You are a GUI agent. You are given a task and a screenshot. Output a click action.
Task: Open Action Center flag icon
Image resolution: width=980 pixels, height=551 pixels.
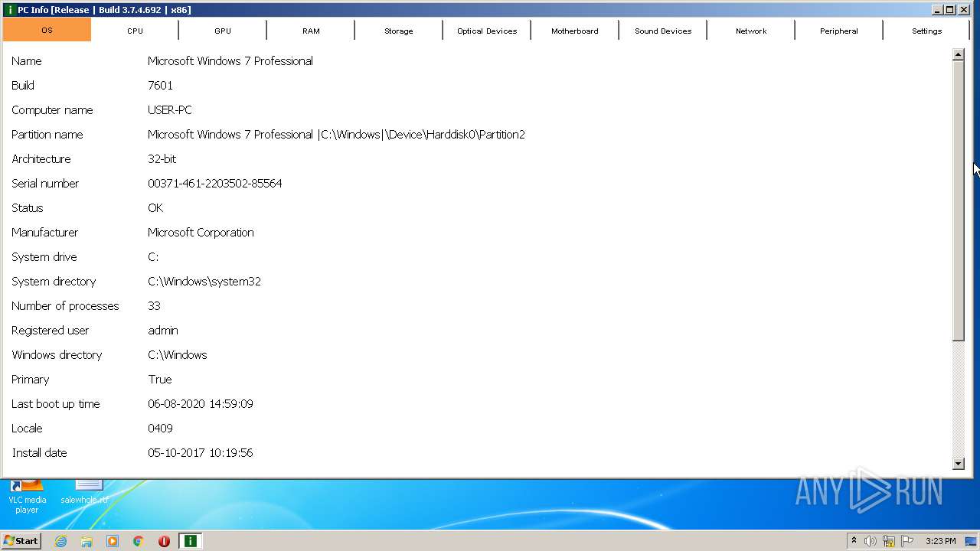[x=907, y=541]
